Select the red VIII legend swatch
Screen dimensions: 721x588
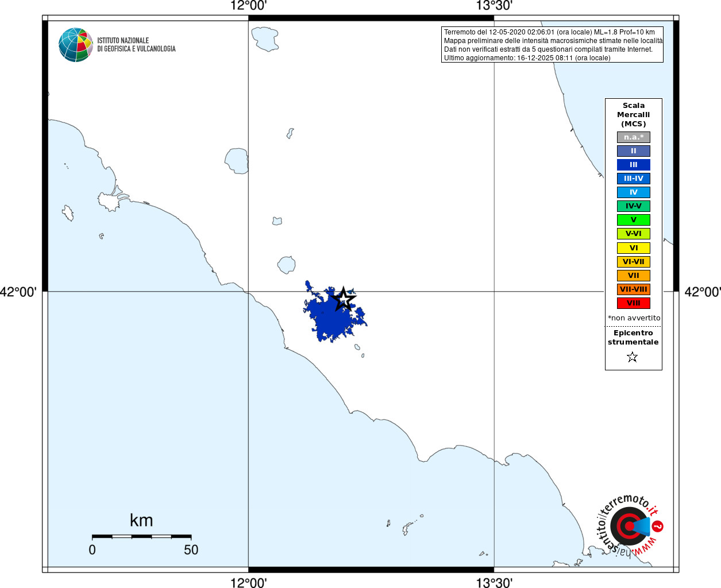pos(634,303)
